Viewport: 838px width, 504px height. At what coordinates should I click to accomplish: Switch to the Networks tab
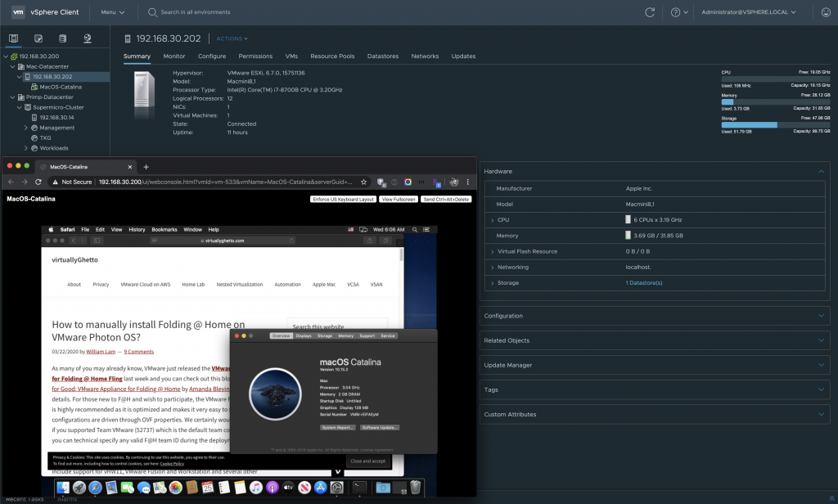(425, 56)
